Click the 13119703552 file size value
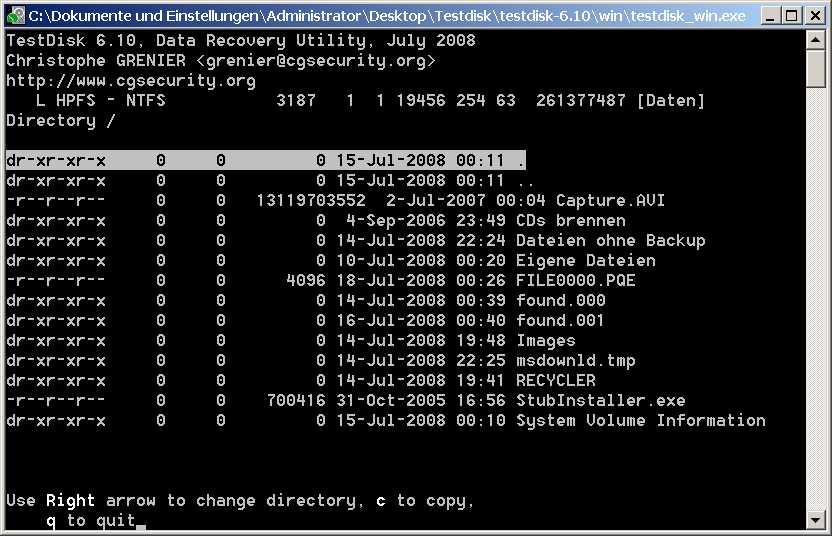The image size is (832, 536). point(311,201)
